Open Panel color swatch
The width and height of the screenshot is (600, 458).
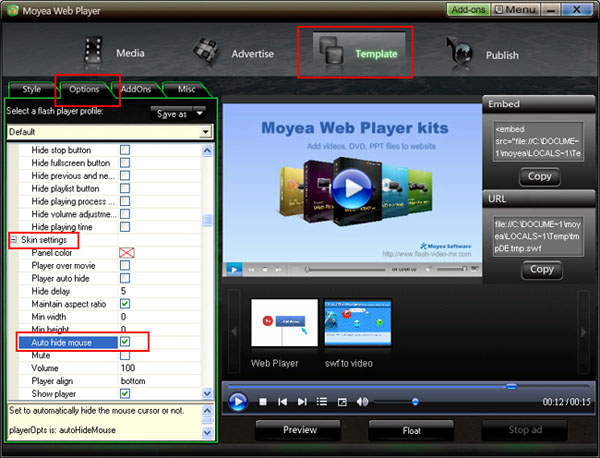pyautogui.click(x=127, y=253)
